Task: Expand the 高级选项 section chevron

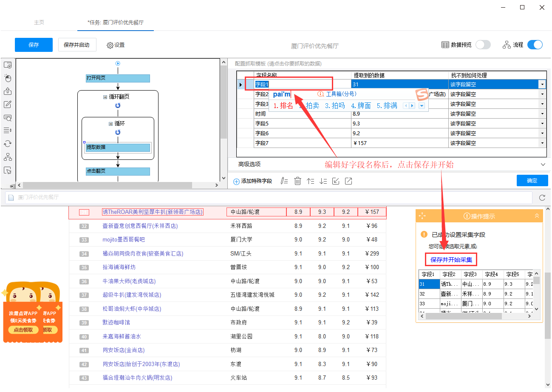Action: click(543, 164)
